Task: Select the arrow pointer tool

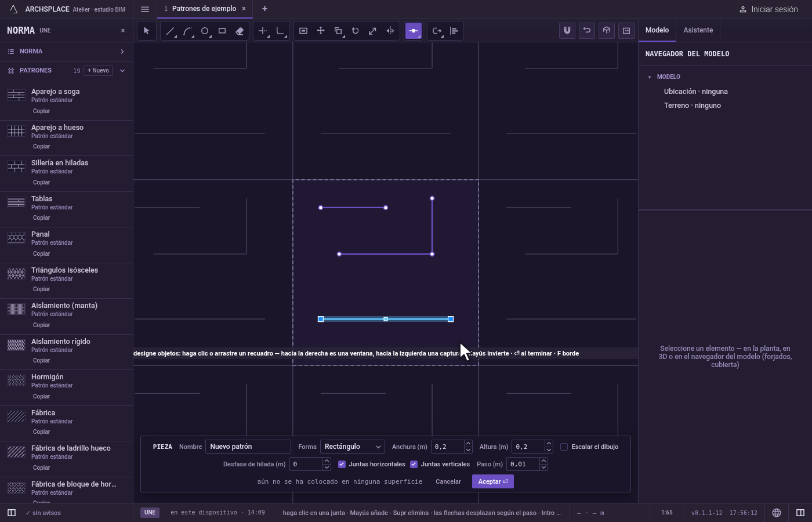Action: pos(147,31)
